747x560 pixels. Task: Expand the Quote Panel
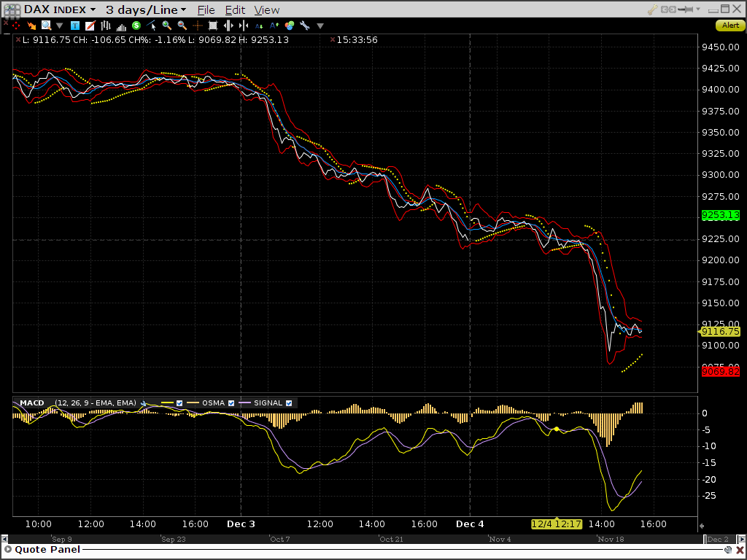tap(7, 550)
